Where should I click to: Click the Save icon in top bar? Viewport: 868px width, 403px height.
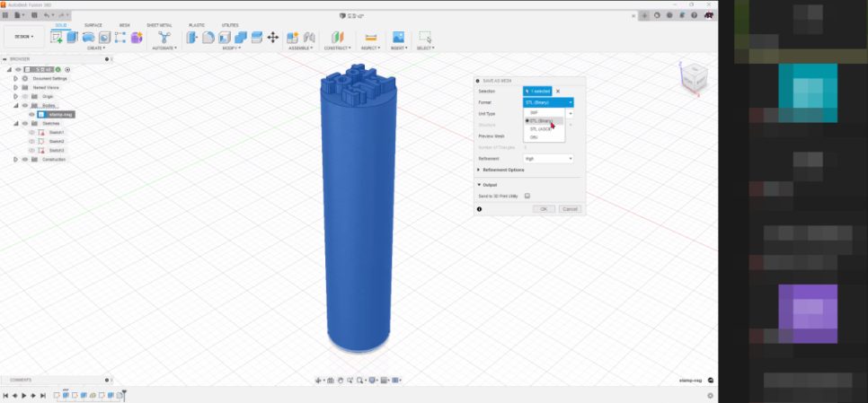coord(34,15)
